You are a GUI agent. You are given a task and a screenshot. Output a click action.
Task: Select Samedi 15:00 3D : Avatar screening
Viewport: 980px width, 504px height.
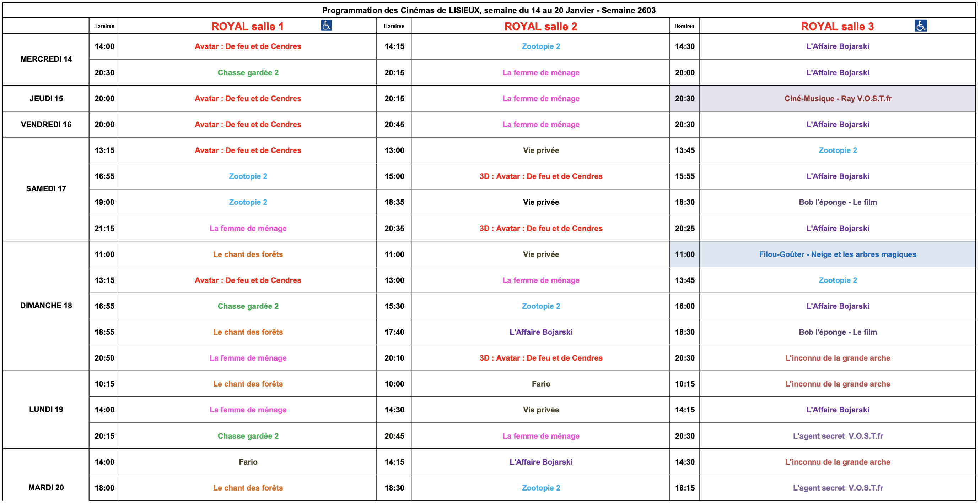540,176
